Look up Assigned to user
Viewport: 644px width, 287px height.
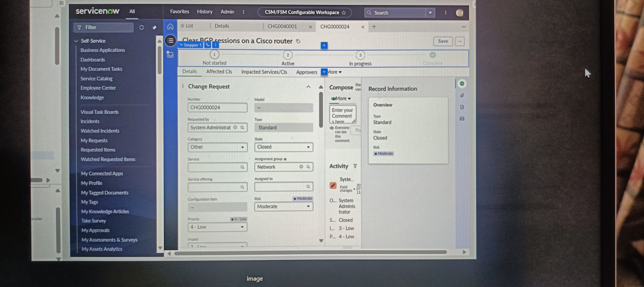[x=308, y=186]
